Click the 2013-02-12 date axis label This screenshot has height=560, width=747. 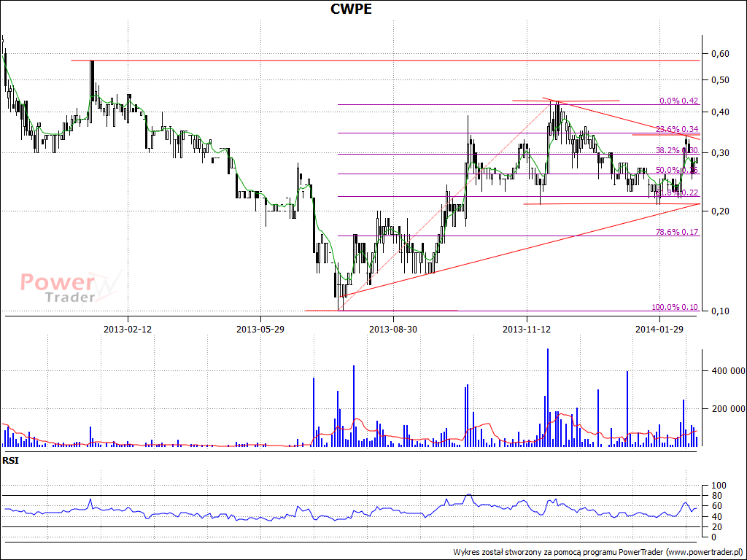(127, 329)
